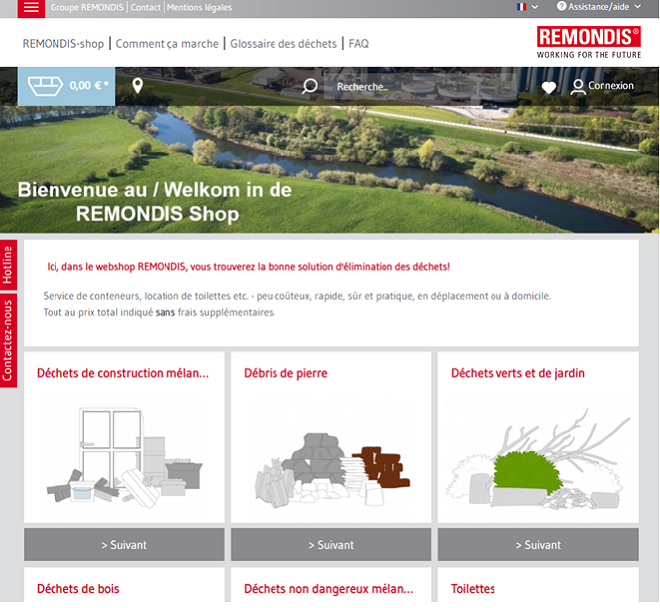The height and width of the screenshot is (608, 660).
Task: Open Déchets de construction mélangés title
Action: [x=123, y=373]
